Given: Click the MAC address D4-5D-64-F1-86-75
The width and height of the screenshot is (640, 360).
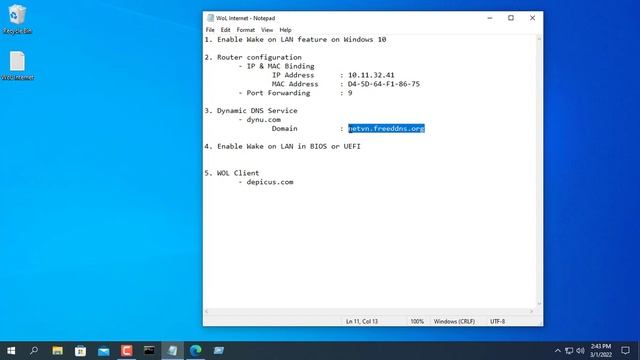Looking at the screenshot, I should (384, 84).
